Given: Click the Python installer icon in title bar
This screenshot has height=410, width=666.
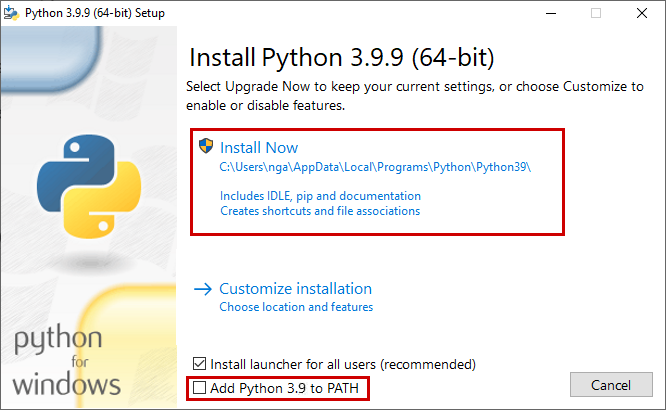Looking at the screenshot, I should pos(11,13).
